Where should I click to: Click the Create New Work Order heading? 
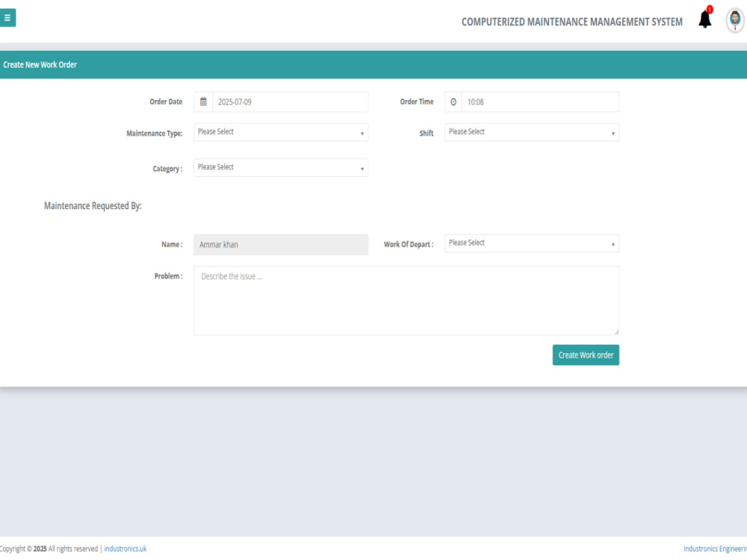(40, 65)
